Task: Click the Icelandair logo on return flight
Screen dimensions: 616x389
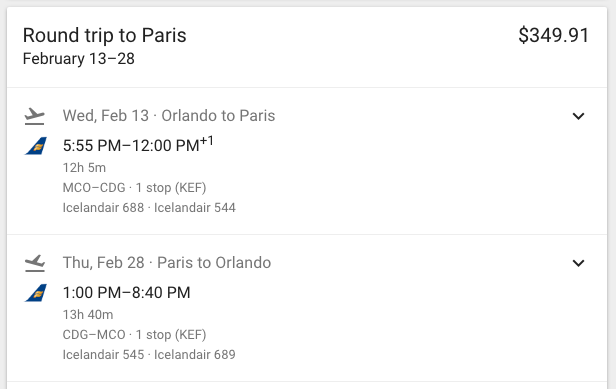Action: (36, 293)
